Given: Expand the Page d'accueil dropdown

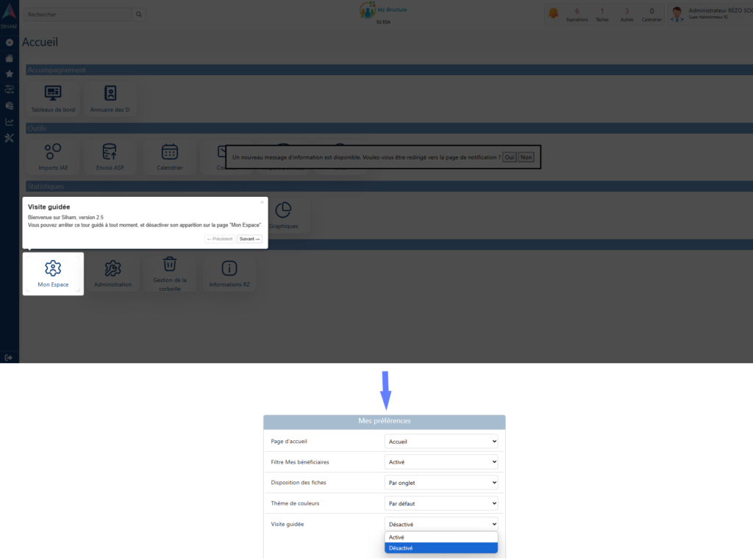Looking at the screenshot, I should pos(441,442).
